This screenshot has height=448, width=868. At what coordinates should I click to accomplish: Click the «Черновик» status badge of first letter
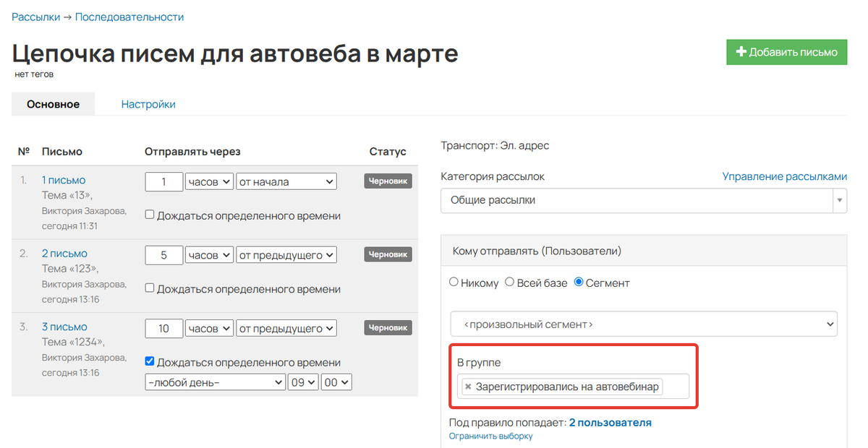[x=388, y=181]
